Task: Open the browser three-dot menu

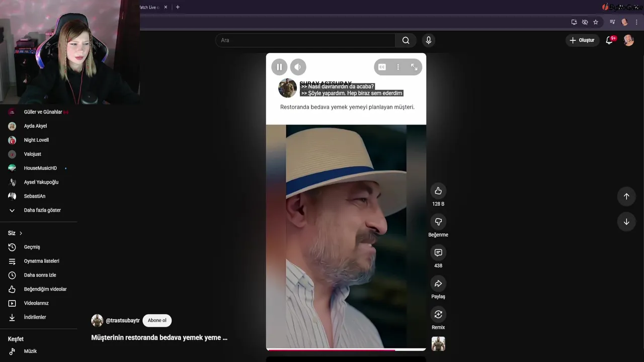Action: (637, 22)
